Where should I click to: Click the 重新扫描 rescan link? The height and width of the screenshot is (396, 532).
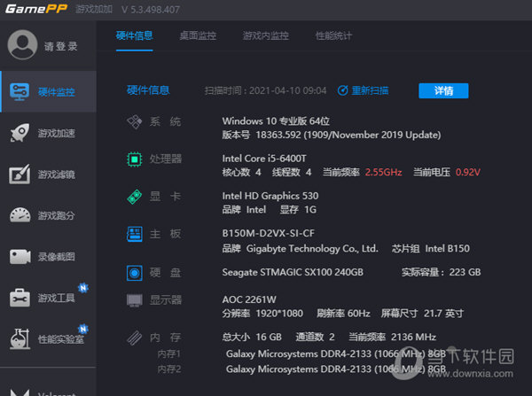click(x=370, y=90)
